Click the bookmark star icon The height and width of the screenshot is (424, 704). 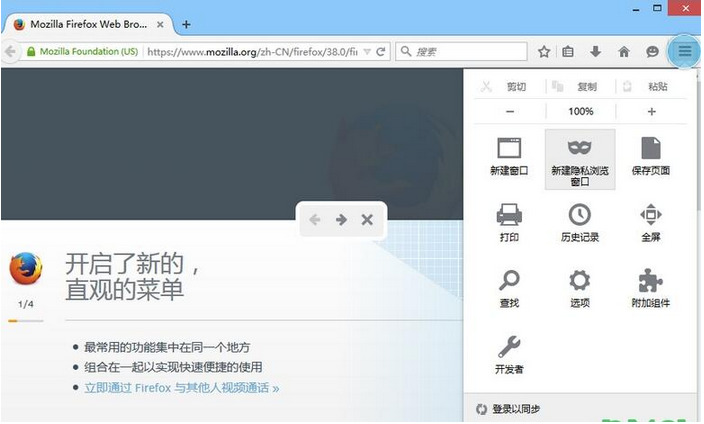[544, 52]
